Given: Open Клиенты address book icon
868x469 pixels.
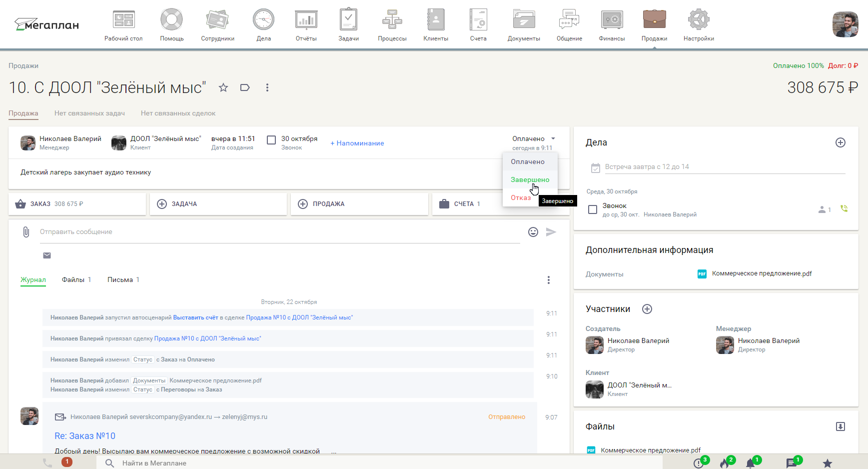Looking at the screenshot, I should pyautogui.click(x=436, y=20).
